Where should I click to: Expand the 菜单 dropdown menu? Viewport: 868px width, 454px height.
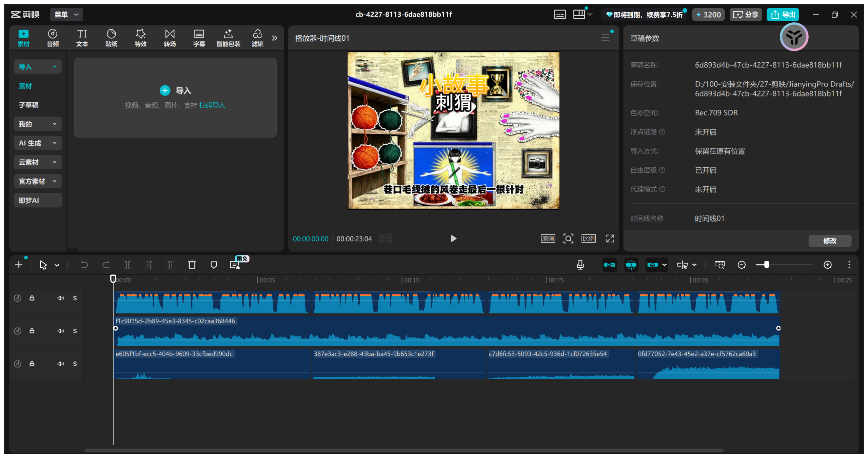[66, 15]
